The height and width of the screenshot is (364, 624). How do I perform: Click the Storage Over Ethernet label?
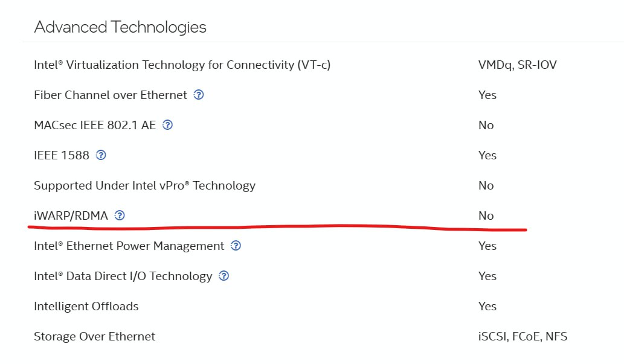point(94,337)
